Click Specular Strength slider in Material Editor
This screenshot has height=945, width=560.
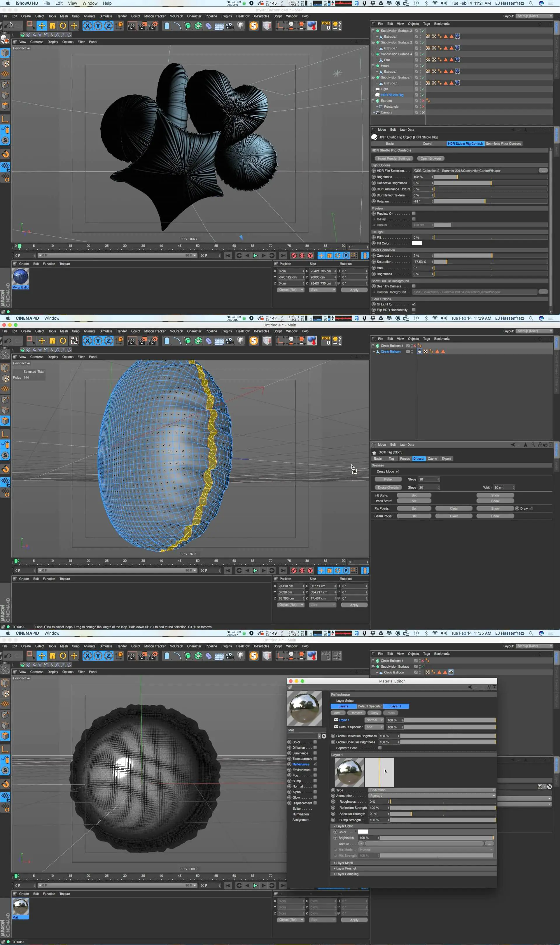click(443, 813)
